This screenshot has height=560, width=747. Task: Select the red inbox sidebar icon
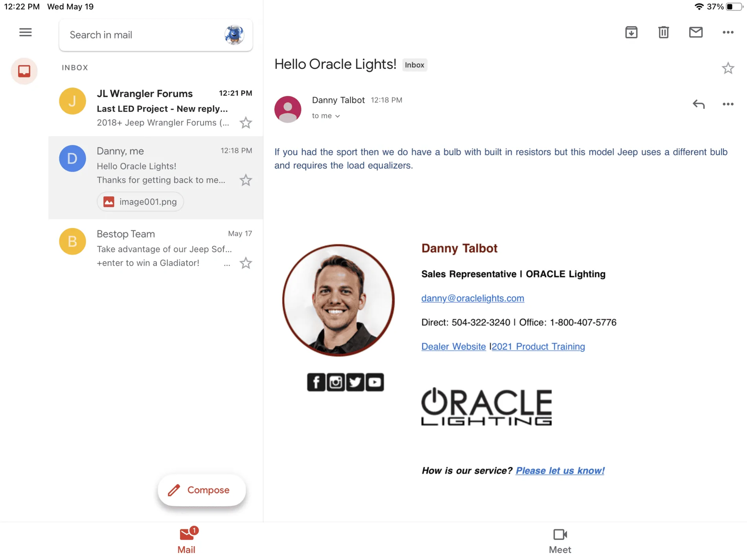(x=24, y=71)
